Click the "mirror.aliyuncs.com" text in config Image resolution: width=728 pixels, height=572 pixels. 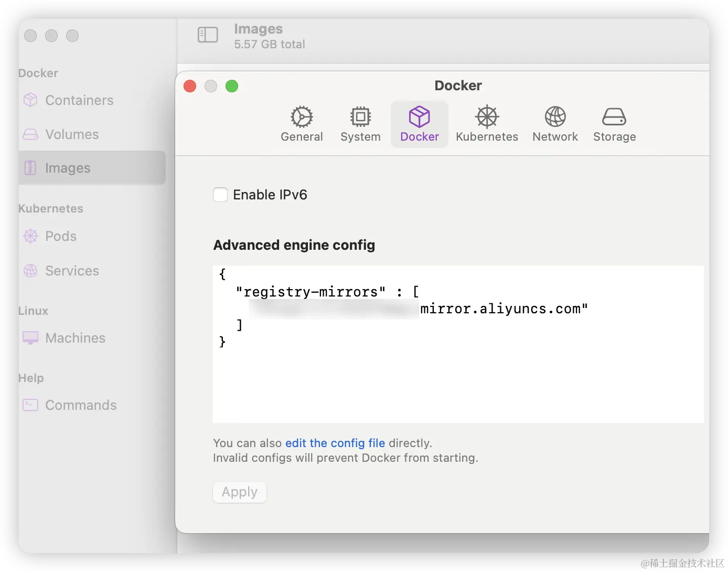[x=504, y=309]
